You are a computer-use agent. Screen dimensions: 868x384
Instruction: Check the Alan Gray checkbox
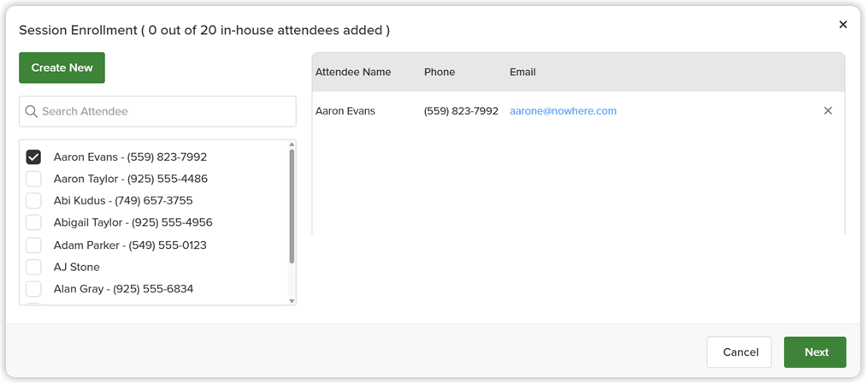(33, 289)
